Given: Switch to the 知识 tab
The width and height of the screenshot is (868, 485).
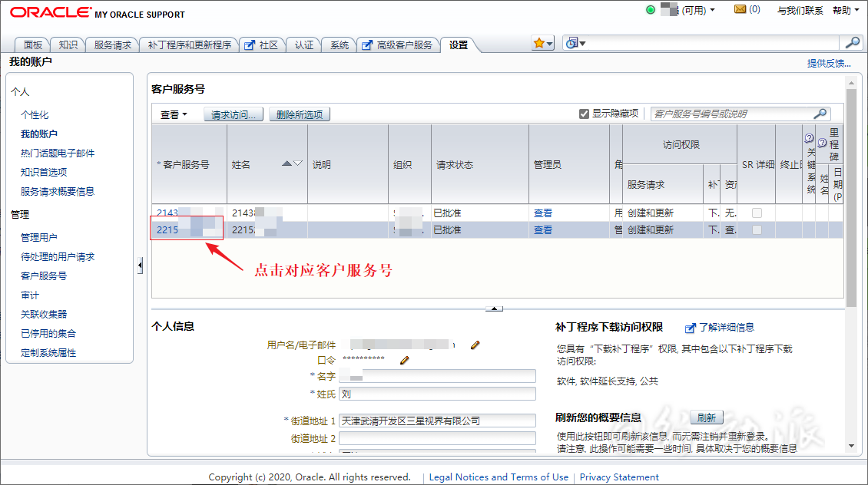Looking at the screenshot, I should [x=68, y=45].
